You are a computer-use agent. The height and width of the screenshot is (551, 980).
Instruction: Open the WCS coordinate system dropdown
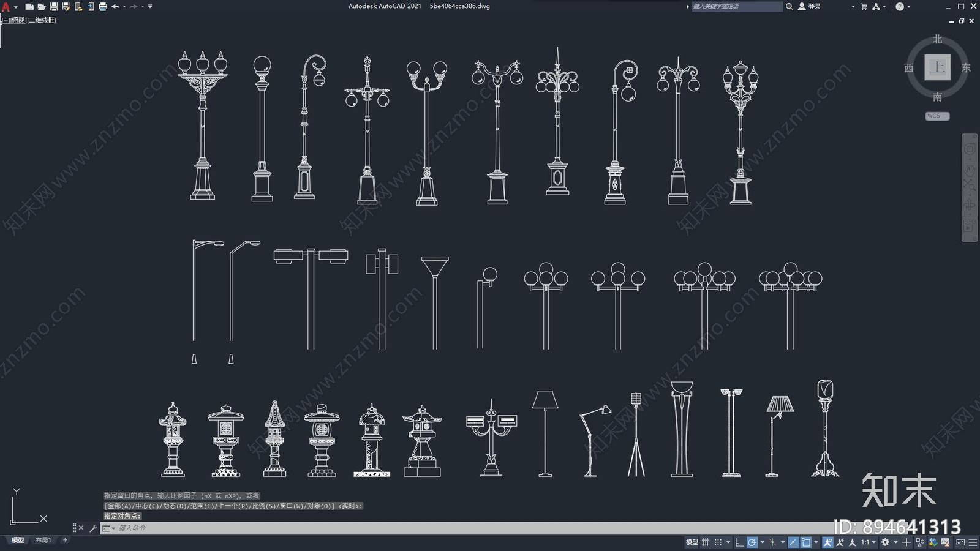937,116
